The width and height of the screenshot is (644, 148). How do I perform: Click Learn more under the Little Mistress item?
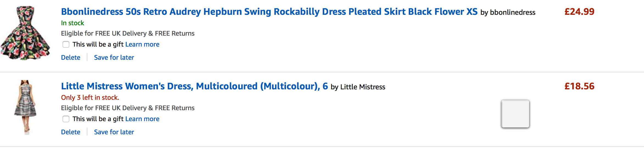click(142, 119)
